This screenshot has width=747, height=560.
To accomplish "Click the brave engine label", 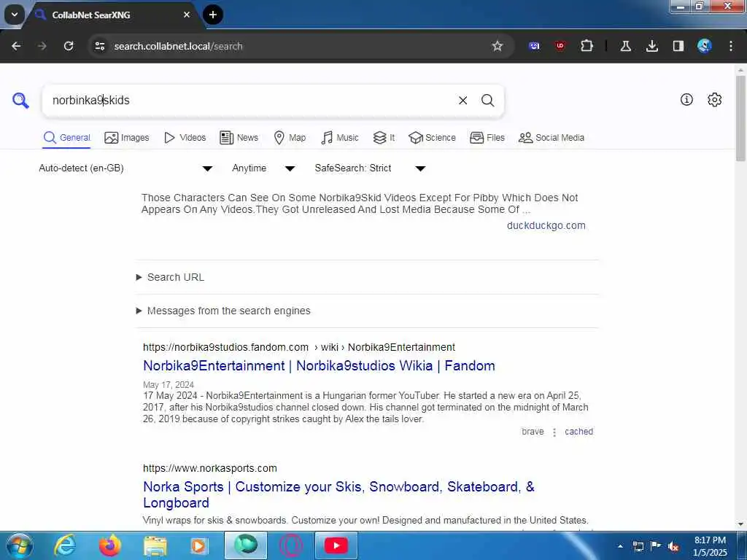I will pyautogui.click(x=533, y=432).
